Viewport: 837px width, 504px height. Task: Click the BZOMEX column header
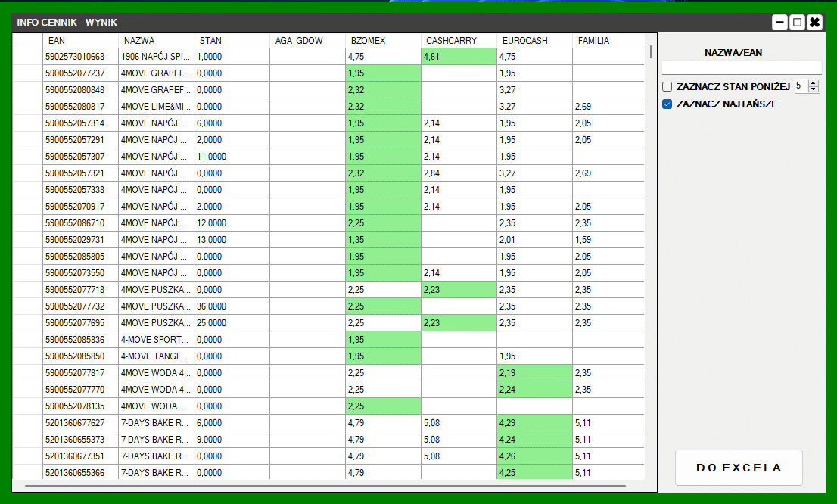coord(383,41)
